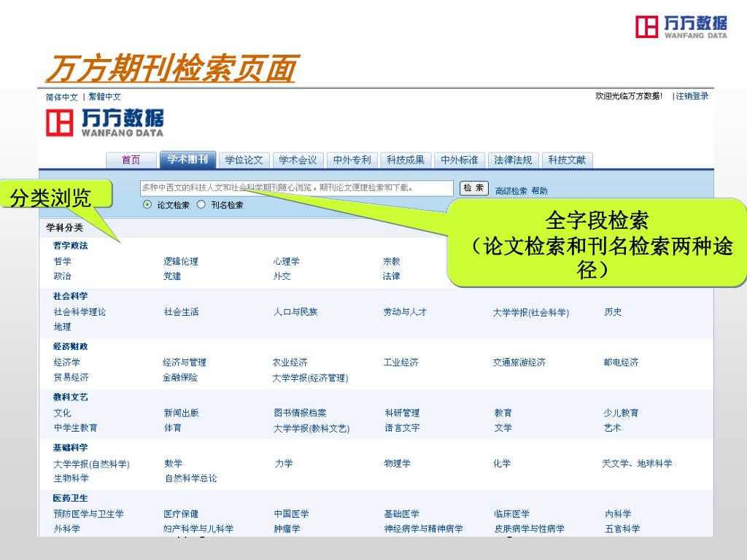The image size is (747, 560).
Task: Select the 刊名检索 radio button
Action: click(201, 205)
